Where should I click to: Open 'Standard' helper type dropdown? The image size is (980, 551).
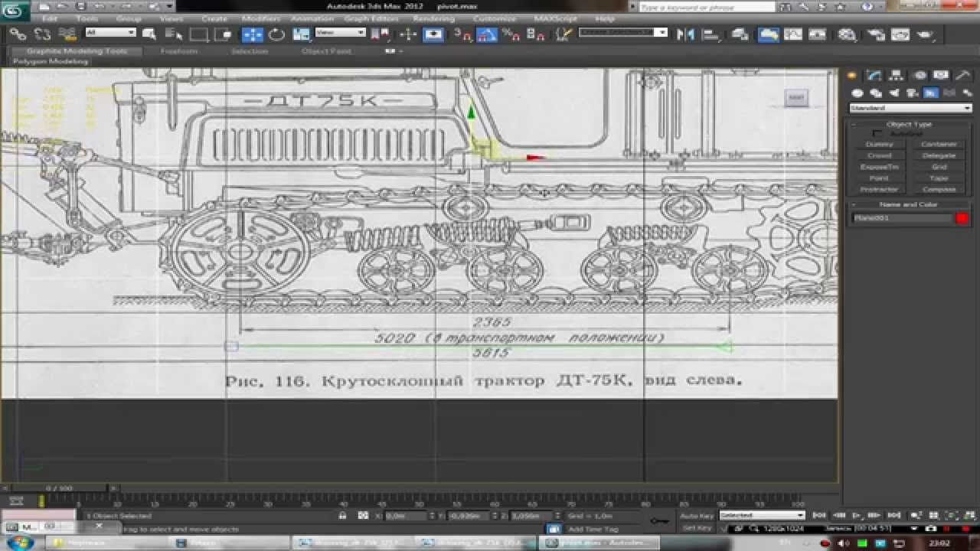point(911,109)
